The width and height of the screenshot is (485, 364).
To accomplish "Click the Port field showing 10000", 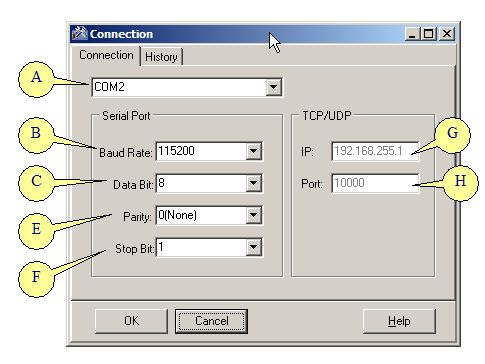I will click(x=375, y=183).
